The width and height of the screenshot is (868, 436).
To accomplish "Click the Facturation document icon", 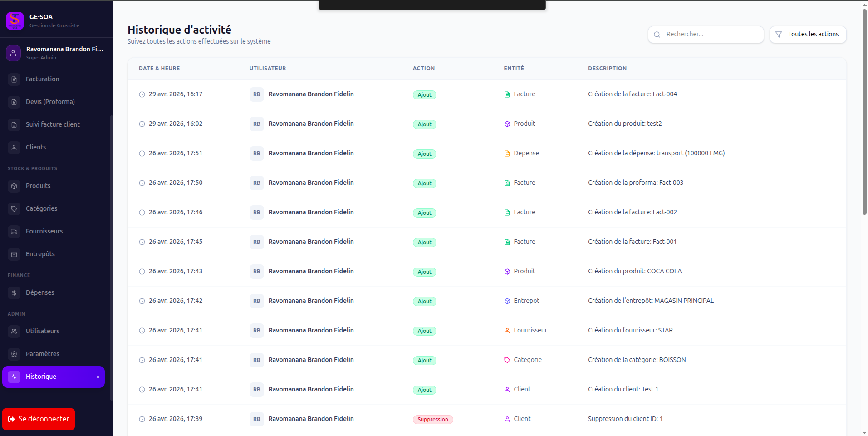I will pyautogui.click(x=14, y=79).
